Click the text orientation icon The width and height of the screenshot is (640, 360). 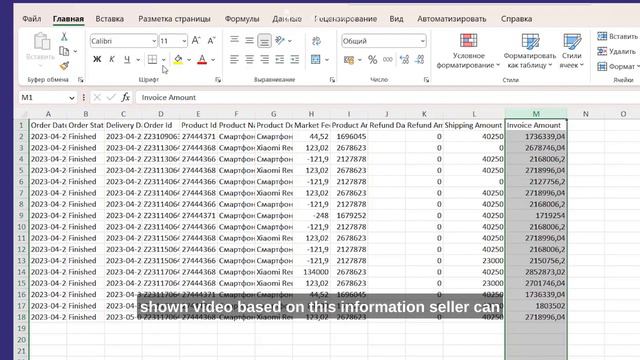[280, 40]
